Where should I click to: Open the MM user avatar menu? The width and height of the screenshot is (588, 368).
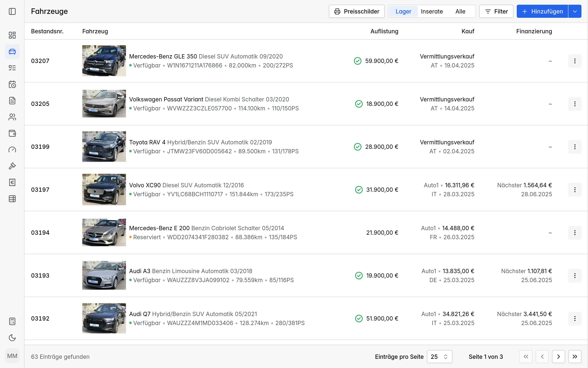pyautogui.click(x=12, y=356)
